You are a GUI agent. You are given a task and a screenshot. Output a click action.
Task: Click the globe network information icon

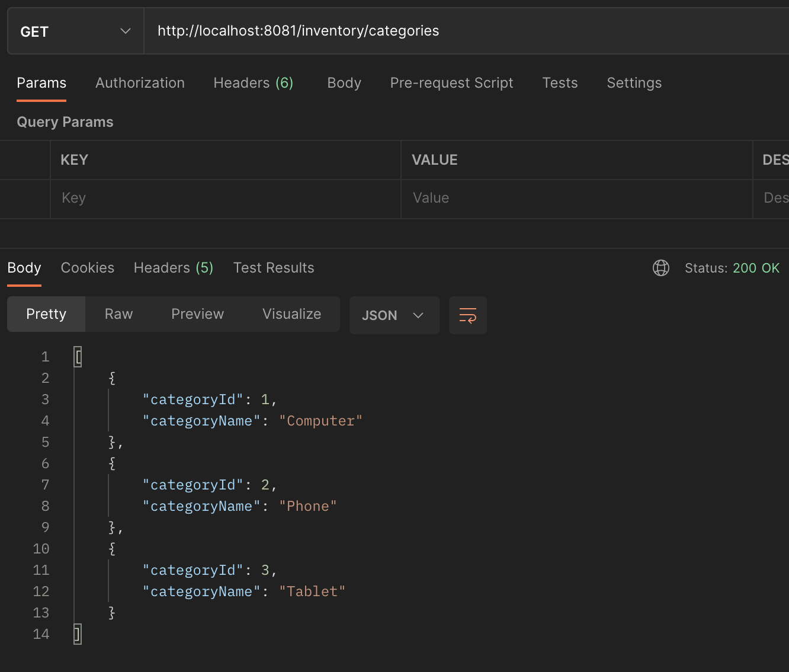coord(661,267)
